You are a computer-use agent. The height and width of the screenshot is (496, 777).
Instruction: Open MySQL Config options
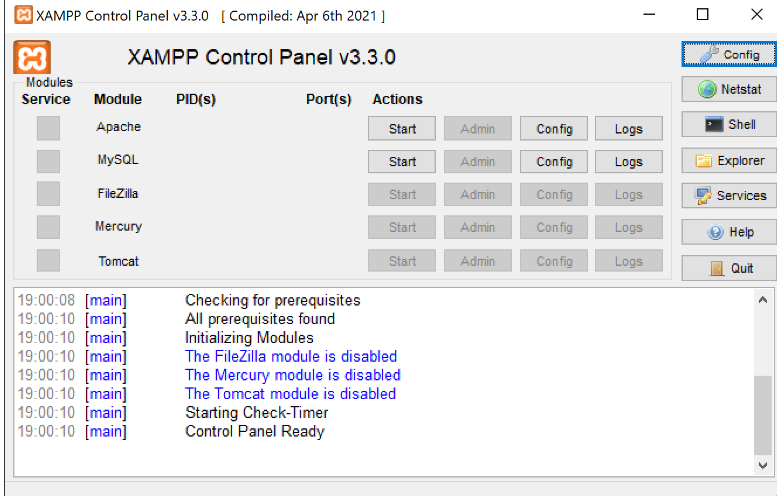pyautogui.click(x=554, y=162)
